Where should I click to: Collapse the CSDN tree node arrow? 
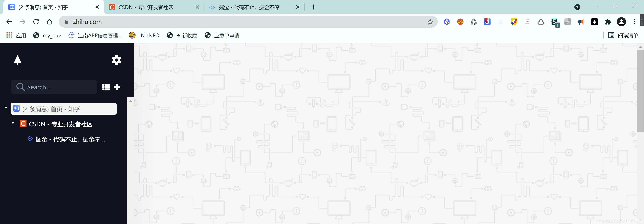coord(13,123)
